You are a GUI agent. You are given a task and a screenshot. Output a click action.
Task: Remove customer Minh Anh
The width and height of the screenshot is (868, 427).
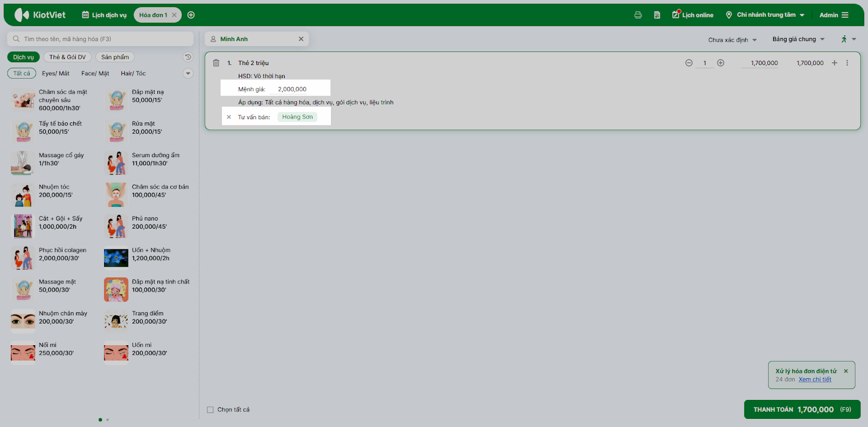(x=301, y=39)
